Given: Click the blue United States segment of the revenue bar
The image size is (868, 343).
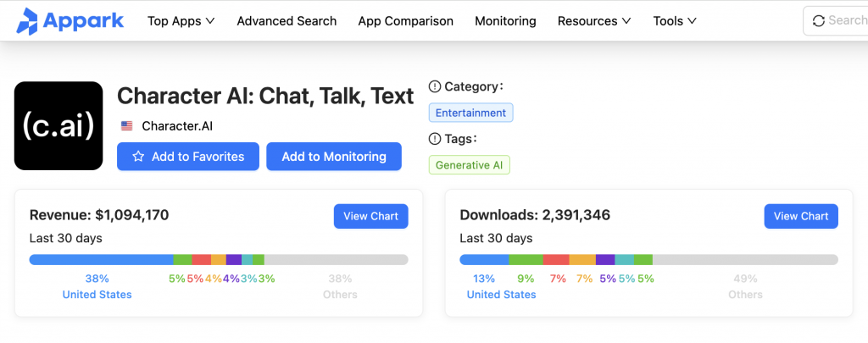Looking at the screenshot, I should coord(101,259).
